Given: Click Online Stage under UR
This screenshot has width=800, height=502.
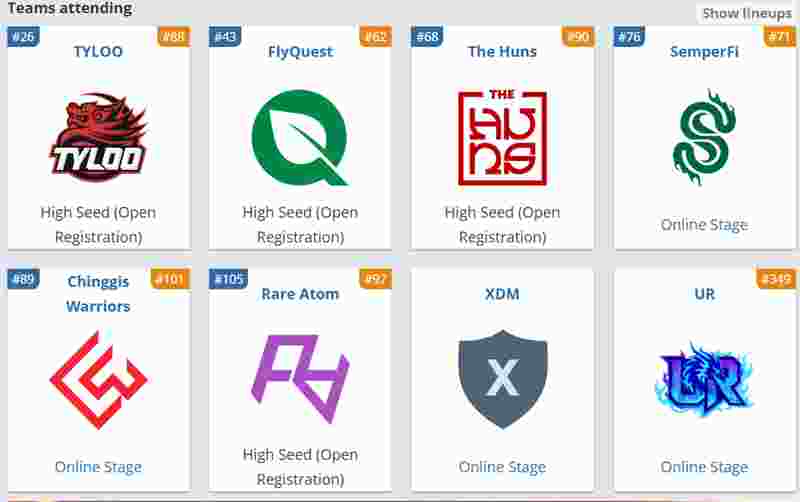Looking at the screenshot, I should tap(704, 467).
